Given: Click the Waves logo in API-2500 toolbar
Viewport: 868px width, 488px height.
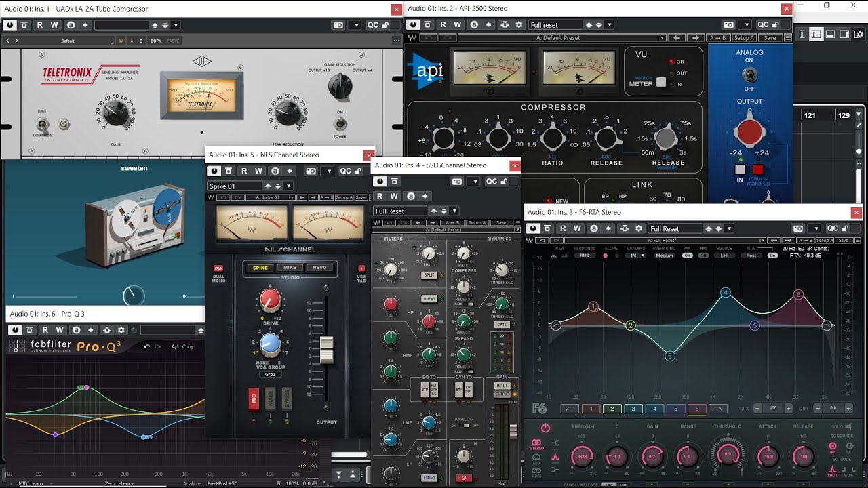Looking at the screenshot, I should [x=413, y=38].
